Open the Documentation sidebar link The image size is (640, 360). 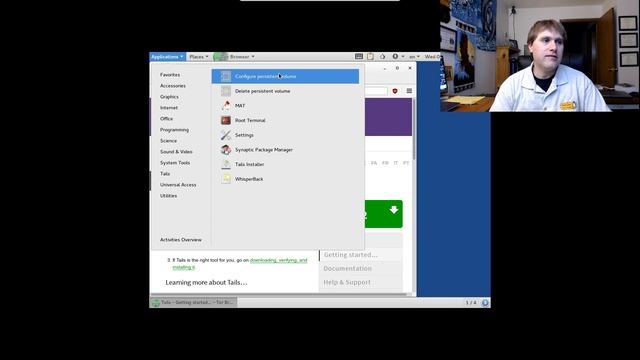(347, 269)
